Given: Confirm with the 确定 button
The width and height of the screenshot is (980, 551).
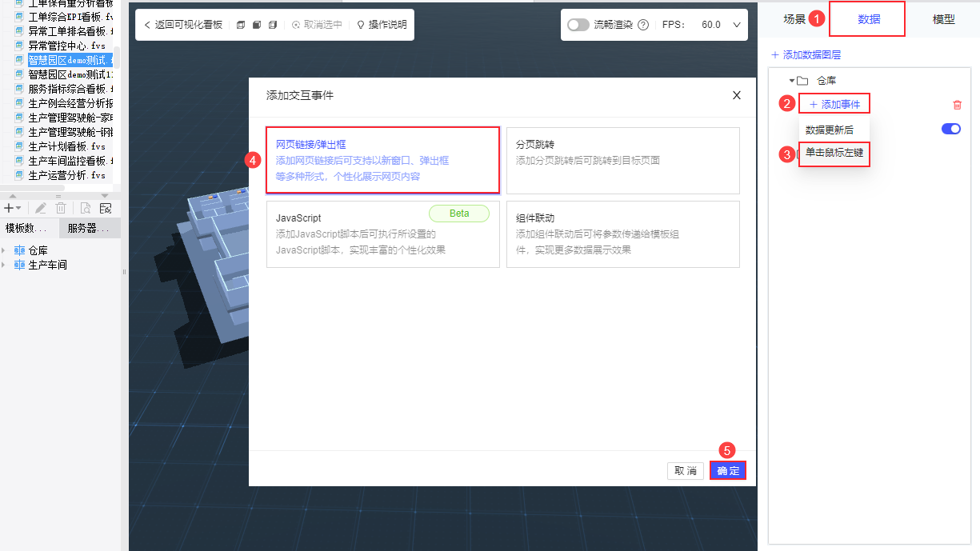Looking at the screenshot, I should pyautogui.click(x=728, y=470).
